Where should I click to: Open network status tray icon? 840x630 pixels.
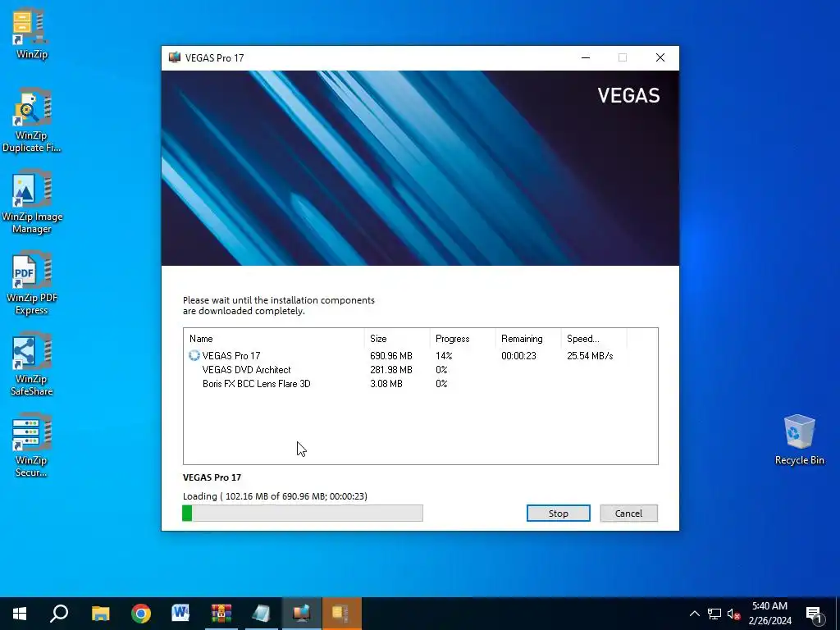click(x=714, y=614)
